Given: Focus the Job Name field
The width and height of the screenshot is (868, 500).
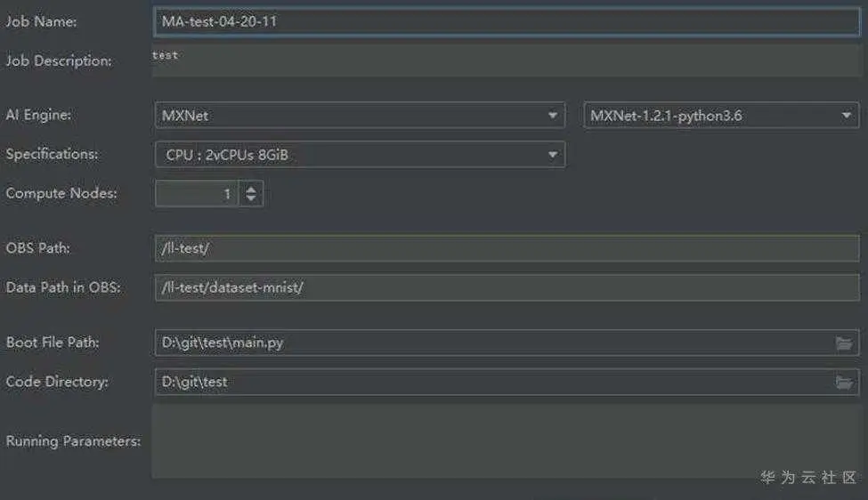Looking at the screenshot, I should pyautogui.click(x=507, y=21).
